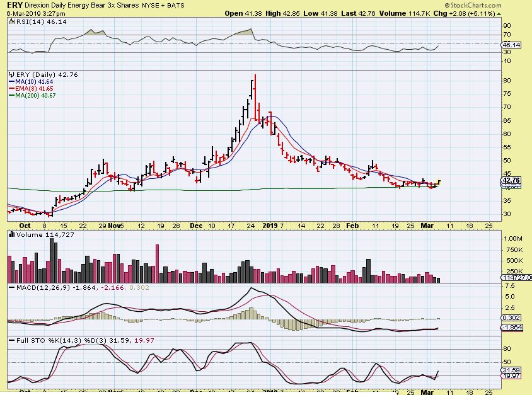
Task: Click the 46.14 RSI tag on right axis
Action: pos(511,45)
